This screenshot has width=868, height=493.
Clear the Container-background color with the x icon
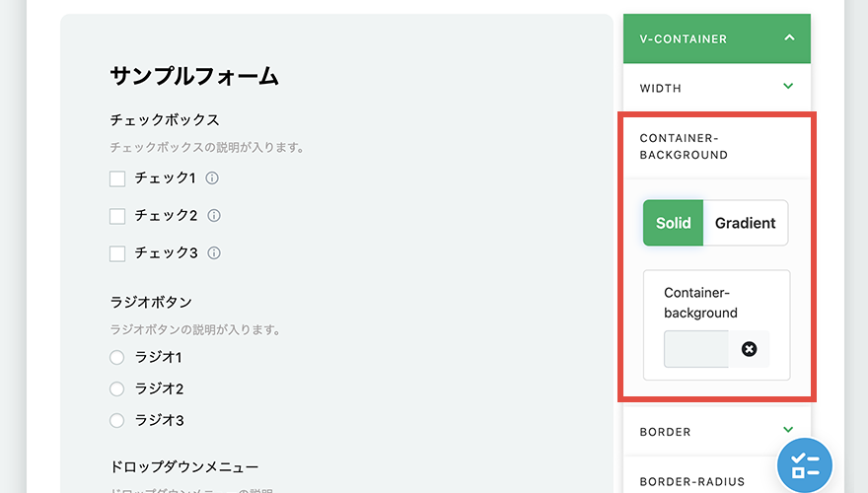click(x=749, y=349)
